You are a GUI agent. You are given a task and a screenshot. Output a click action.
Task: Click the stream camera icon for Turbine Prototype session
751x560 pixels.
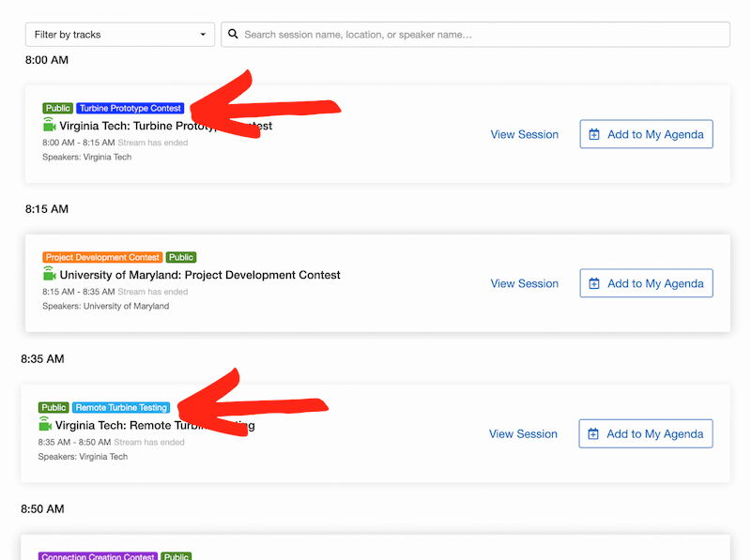pyautogui.click(x=50, y=125)
